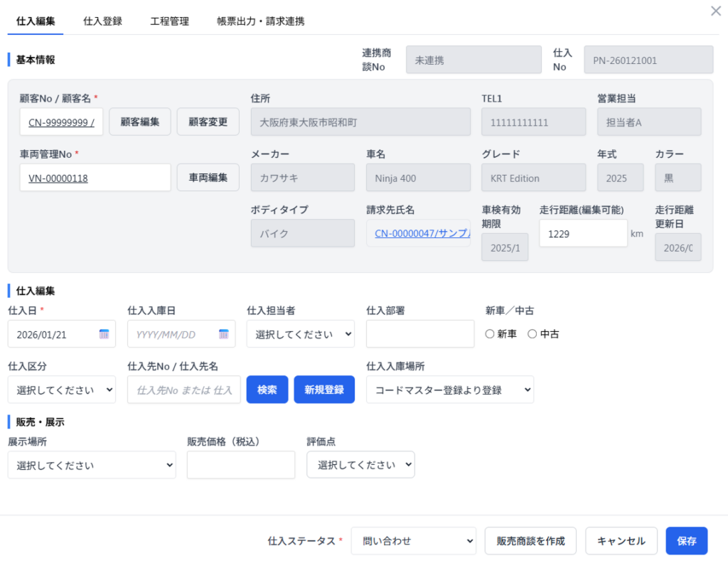The height and width of the screenshot is (563, 728).
Task: Click the 販売価格（税込） input field
Action: pos(240,465)
